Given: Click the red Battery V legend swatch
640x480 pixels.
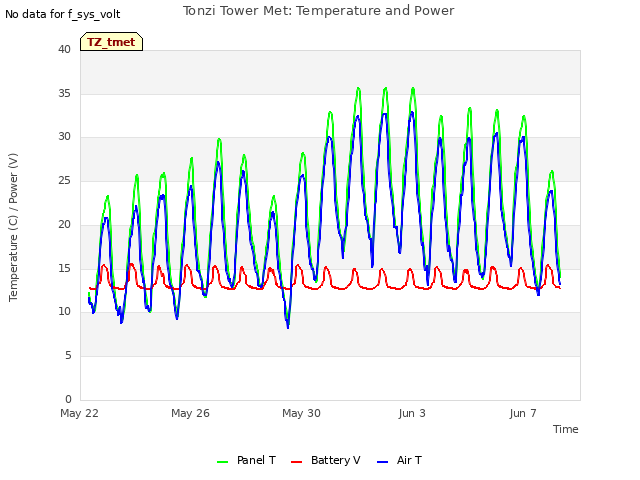Looking at the screenshot, I should [297, 462].
